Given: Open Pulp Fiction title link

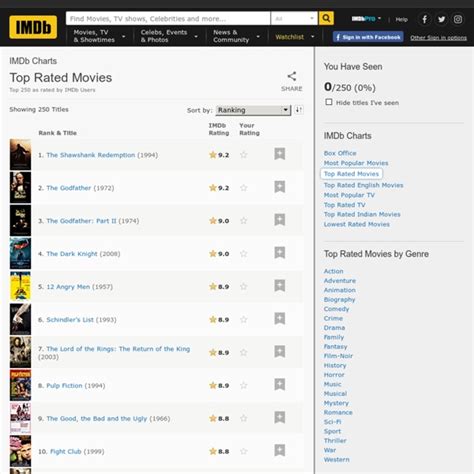Looking at the screenshot, I should (x=64, y=386).
